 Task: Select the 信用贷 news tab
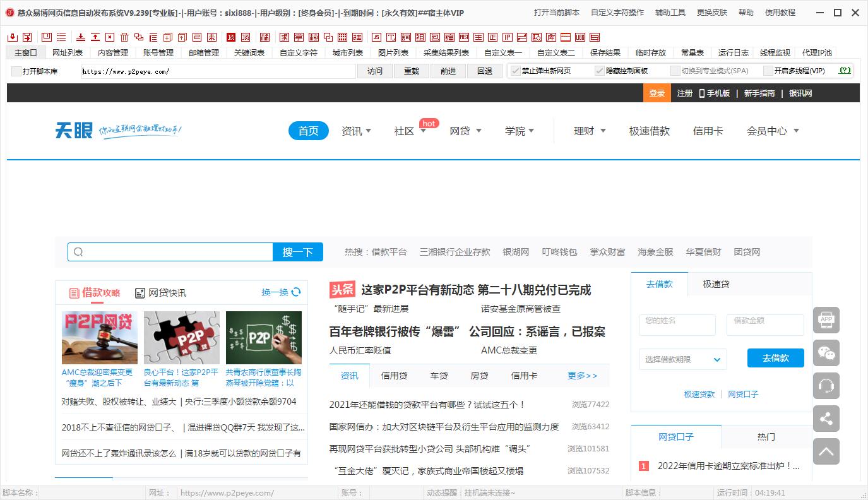tap(394, 376)
